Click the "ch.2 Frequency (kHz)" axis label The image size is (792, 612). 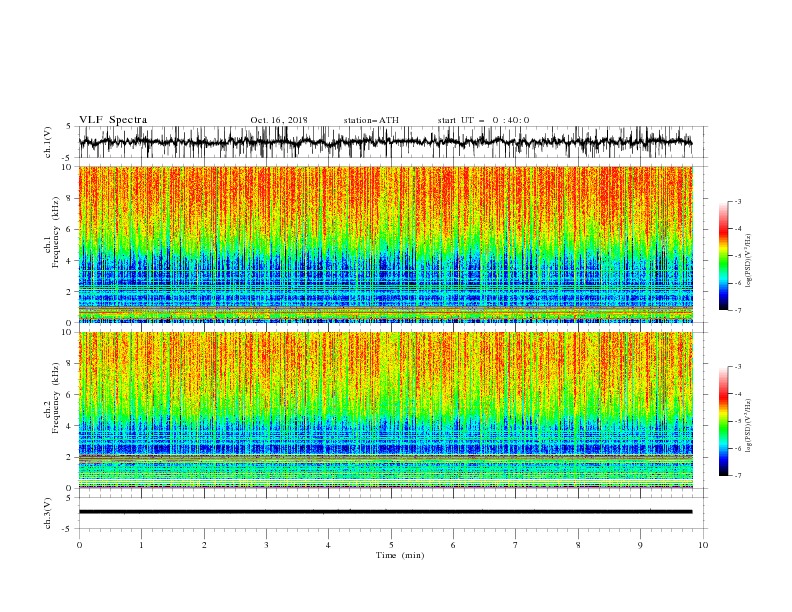click(52, 397)
